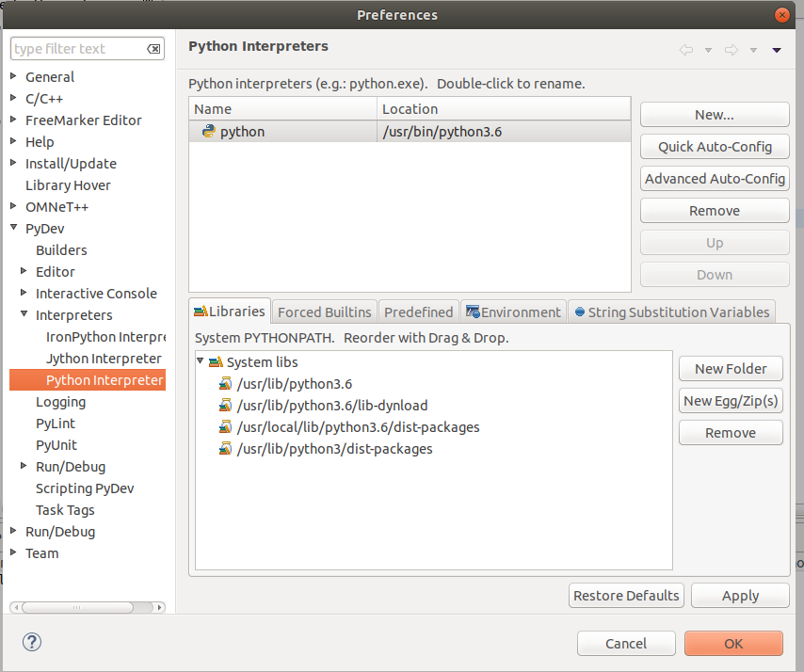The image size is (804, 672).
Task: Click Quick Auto-Config button
Action: point(715,147)
